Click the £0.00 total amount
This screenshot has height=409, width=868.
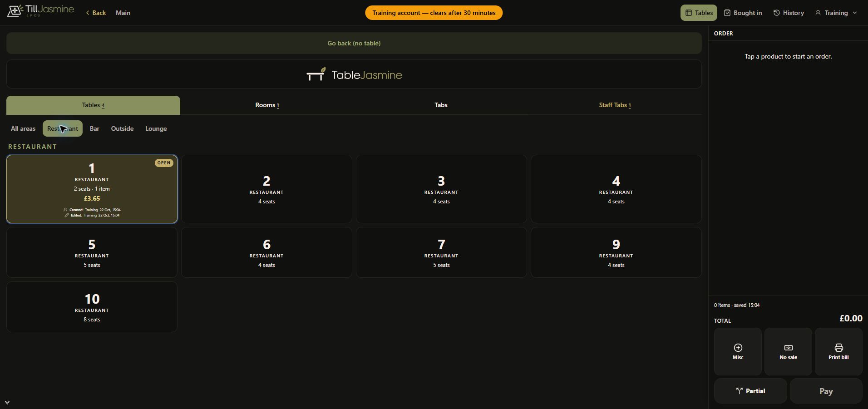pyautogui.click(x=851, y=318)
